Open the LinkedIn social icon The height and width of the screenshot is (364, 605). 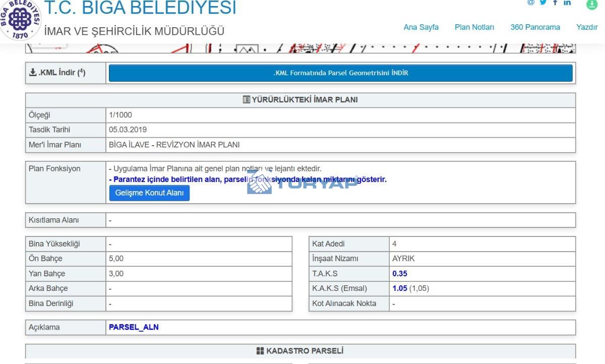567,3
